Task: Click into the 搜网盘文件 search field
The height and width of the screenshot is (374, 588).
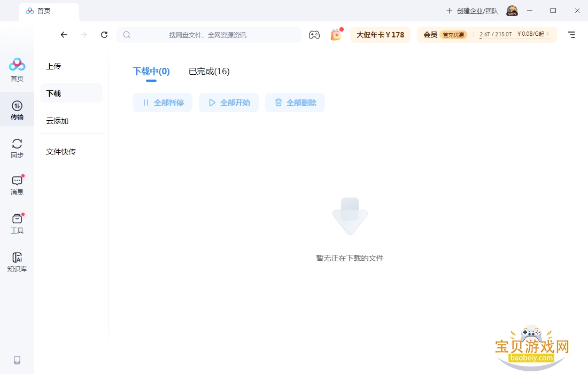Action: click(208, 35)
